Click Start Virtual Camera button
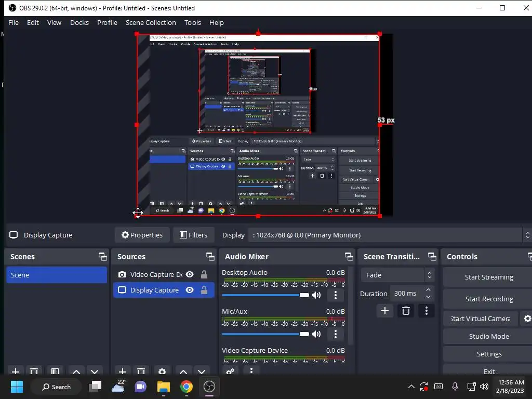 coord(481,318)
